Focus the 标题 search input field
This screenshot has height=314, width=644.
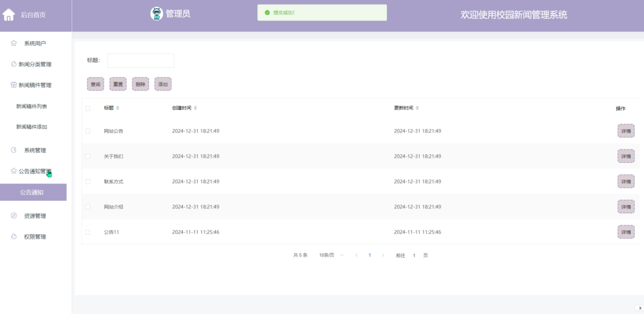(140, 61)
